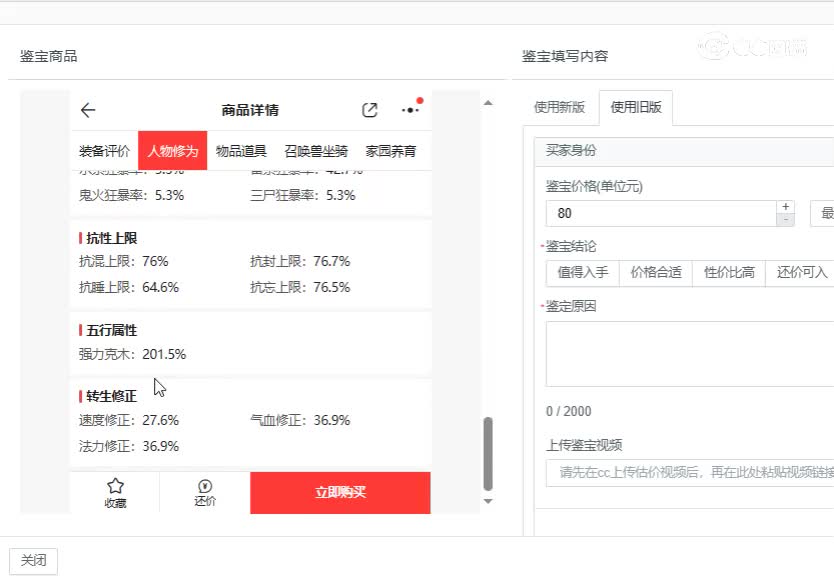The height and width of the screenshot is (584, 834).
Task: Click the 买家身份 section header
Action: (685, 151)
